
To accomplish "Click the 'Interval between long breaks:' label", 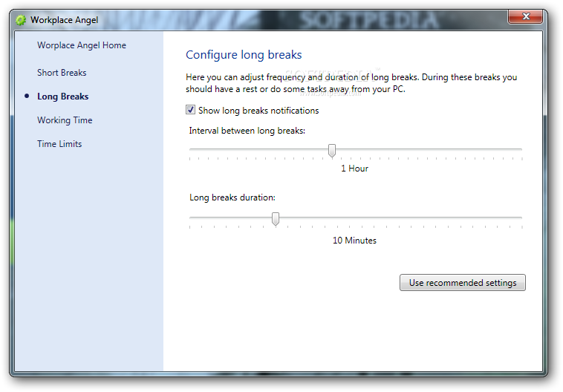I will pos(247,131).
